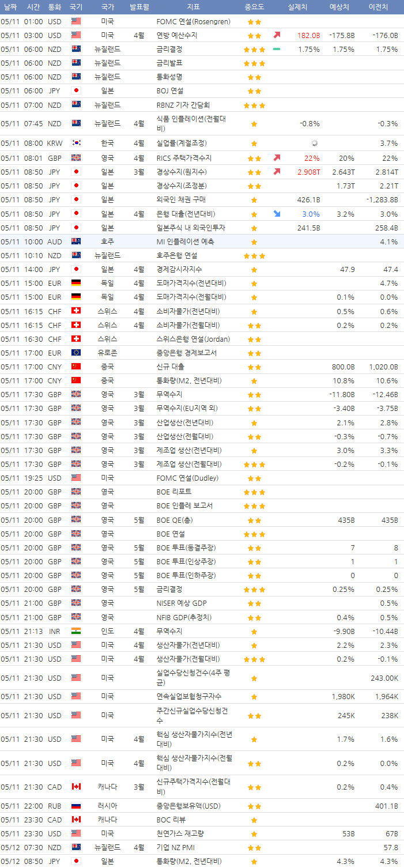Viewport: 404px width, 868px height.
Task: Click the 중요도 column header
Action: [x=254, y=7]
